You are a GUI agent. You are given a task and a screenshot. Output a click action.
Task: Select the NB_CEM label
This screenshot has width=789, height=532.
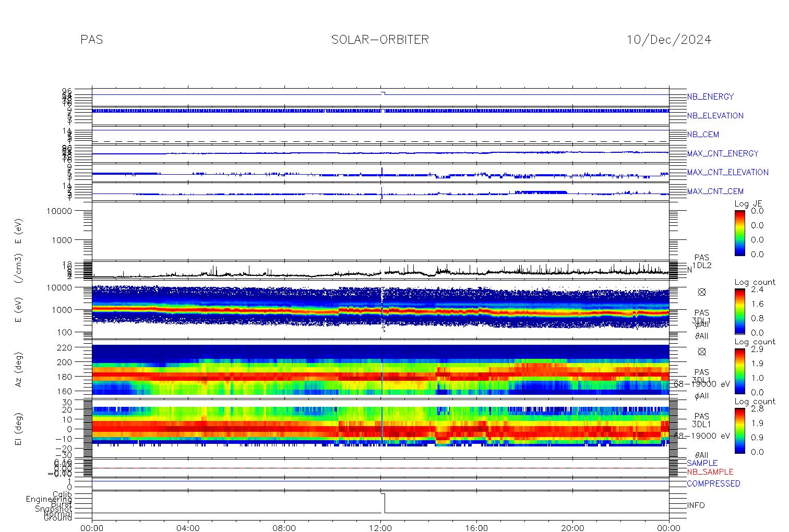pos(703,135)
